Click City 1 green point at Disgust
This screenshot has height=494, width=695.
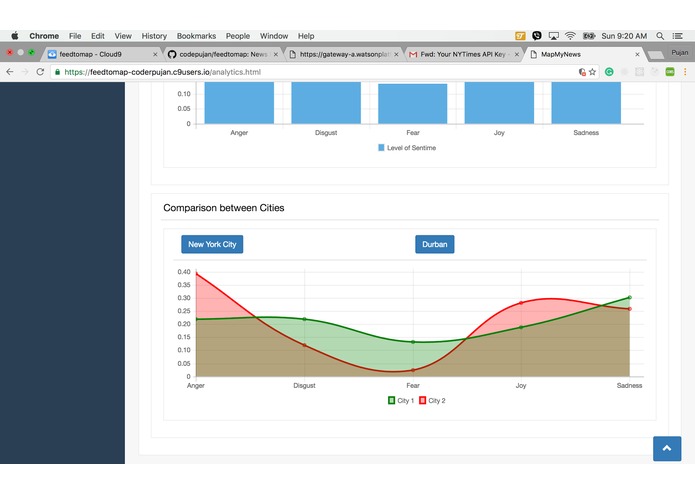pos(305,319)
